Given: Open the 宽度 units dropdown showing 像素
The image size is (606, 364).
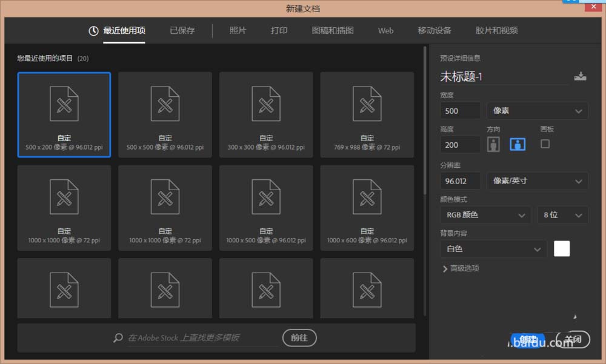Looking at the screenshot, I should click(537, 110).
